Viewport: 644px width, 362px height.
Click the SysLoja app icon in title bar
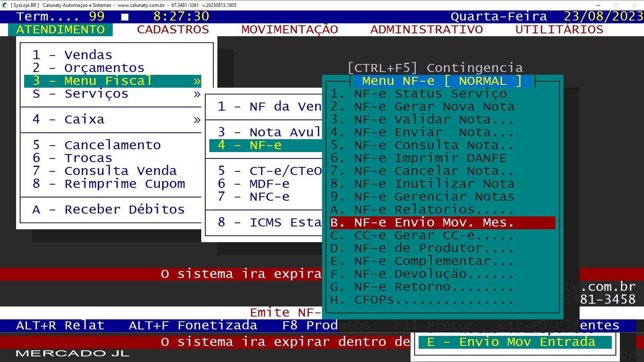click(x=5, y=5)
